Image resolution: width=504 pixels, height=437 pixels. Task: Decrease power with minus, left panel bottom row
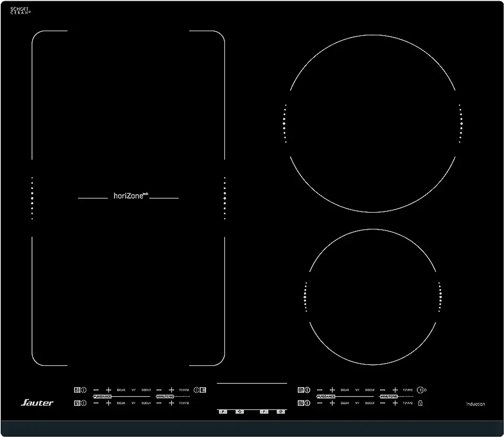pyautogui.click(x=96, y=403)
